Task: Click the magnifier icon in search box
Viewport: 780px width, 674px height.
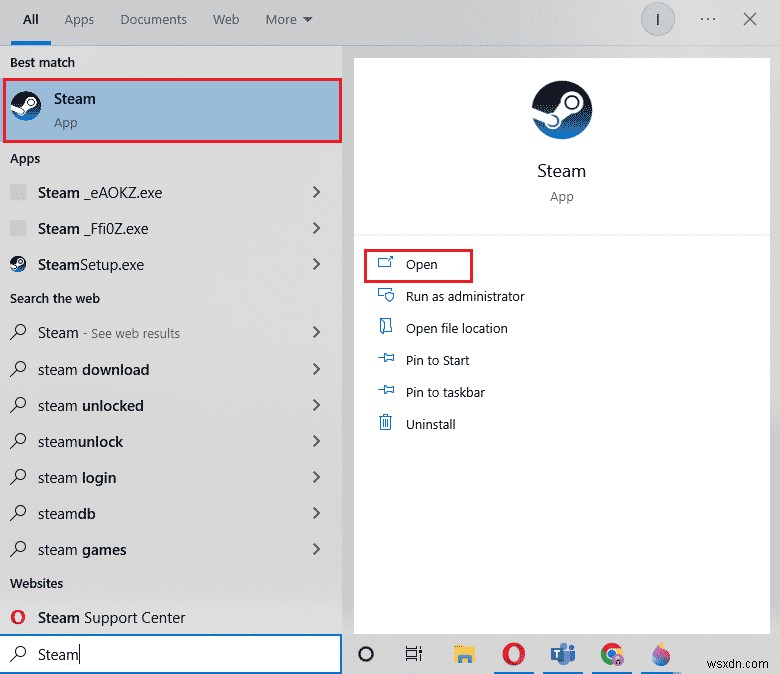Action: pos(18,654)
